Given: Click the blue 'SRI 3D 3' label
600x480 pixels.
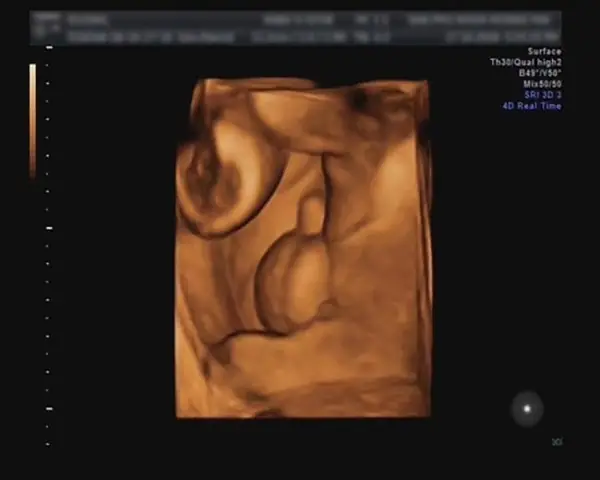Looking at the screenshot, I should (x=543, y=95).
